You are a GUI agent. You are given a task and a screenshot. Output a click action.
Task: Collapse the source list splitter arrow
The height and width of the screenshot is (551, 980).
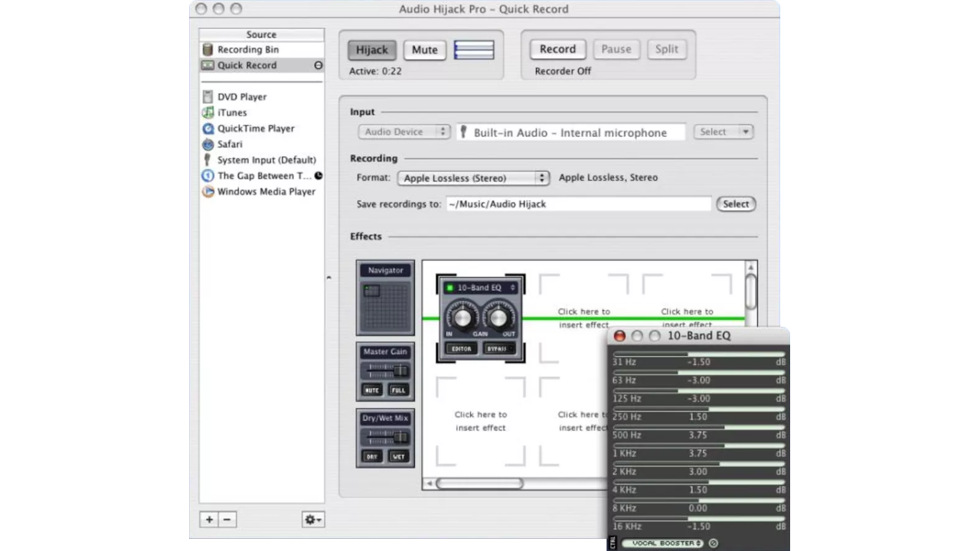(330, 278)
